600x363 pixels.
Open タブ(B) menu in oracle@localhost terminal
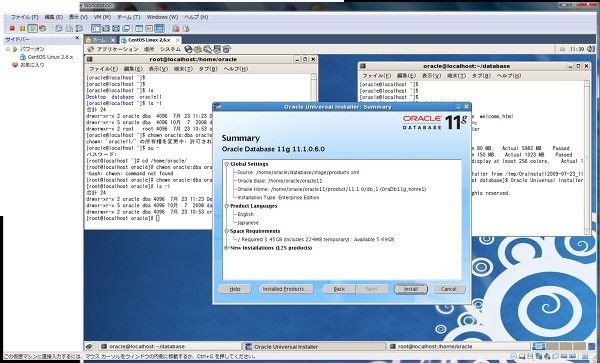[x=481, y=76]
